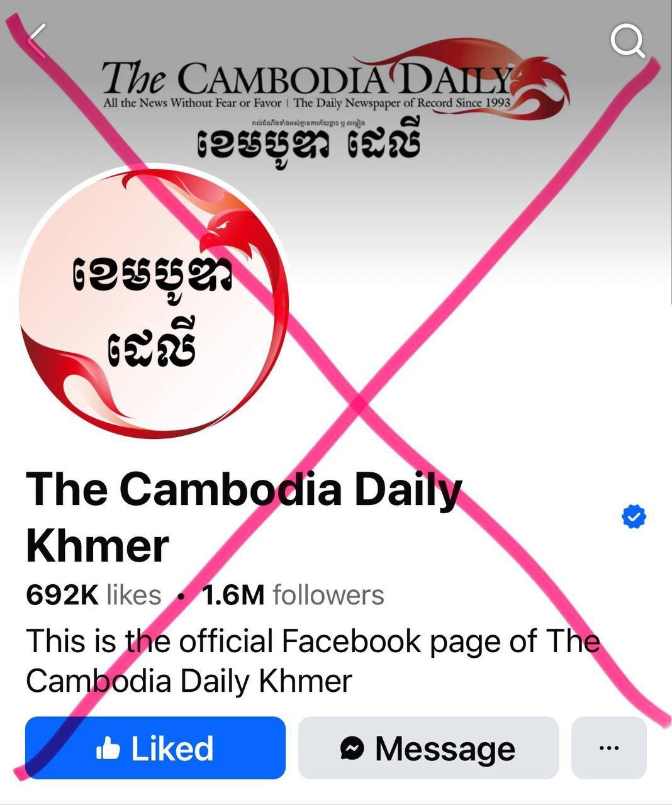Tap the 'All the News Without Fear or Favor' tagline
Viewport: 672px width, 805px height.
pyautogui.click(x=193, y=103)
